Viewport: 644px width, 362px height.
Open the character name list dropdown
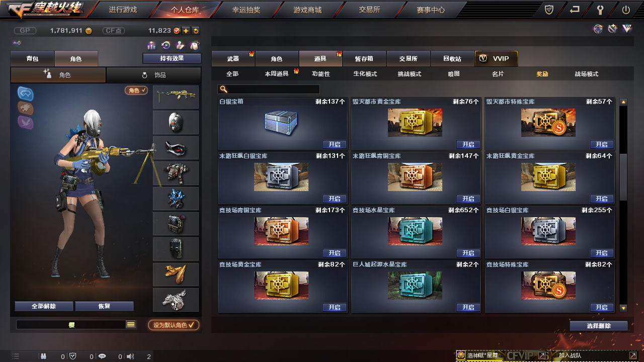(131, 325)
